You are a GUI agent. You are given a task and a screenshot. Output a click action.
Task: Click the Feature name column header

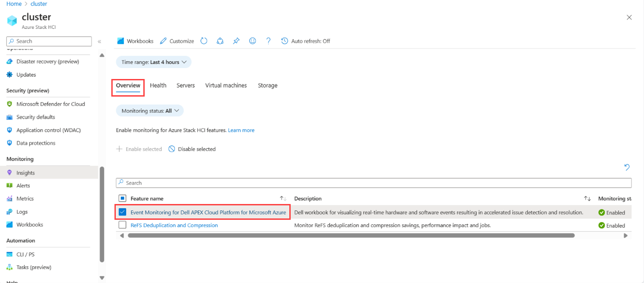(x=147, y=199)
